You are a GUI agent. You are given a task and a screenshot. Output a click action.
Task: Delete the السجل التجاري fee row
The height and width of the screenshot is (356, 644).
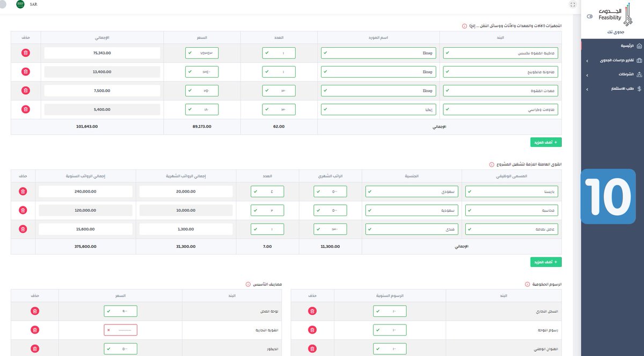tap(312, 311)
